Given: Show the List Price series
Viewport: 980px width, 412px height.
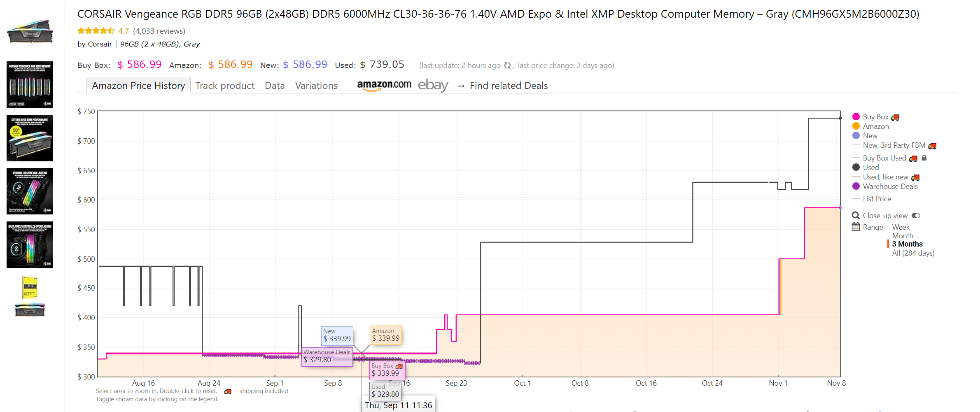Looking at the screenshot, I should click(x=877, y=199).
